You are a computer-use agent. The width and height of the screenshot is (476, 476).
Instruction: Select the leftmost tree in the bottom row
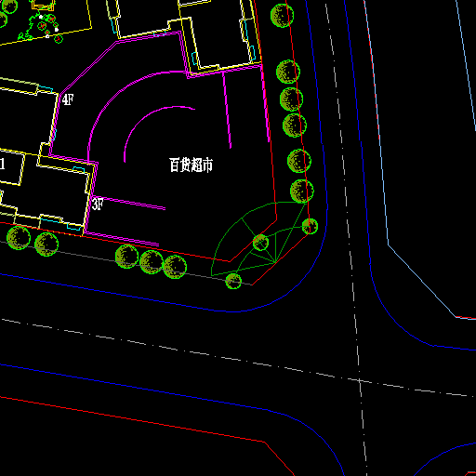pyautogui.click(x=19, y=238)
